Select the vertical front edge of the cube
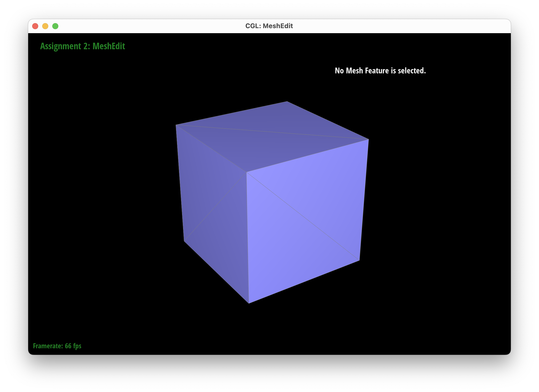Screen dimensions: 539x392 (247, 237)
